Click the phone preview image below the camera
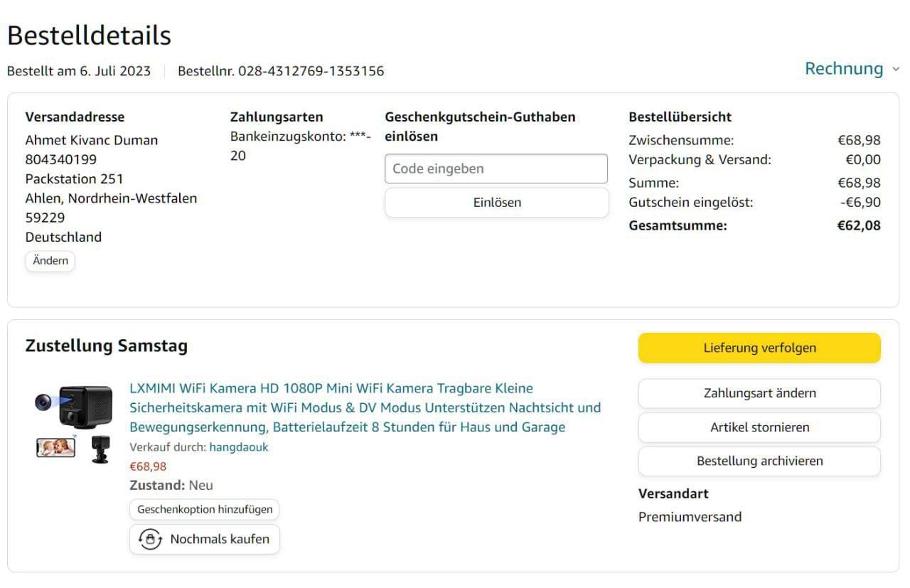This screenshot has height=588, width=910. [x=55, y=447]
